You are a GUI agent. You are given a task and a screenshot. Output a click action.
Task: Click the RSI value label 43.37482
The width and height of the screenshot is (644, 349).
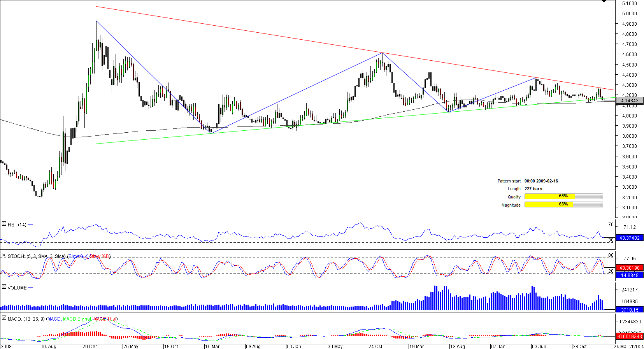coord(629,238)
